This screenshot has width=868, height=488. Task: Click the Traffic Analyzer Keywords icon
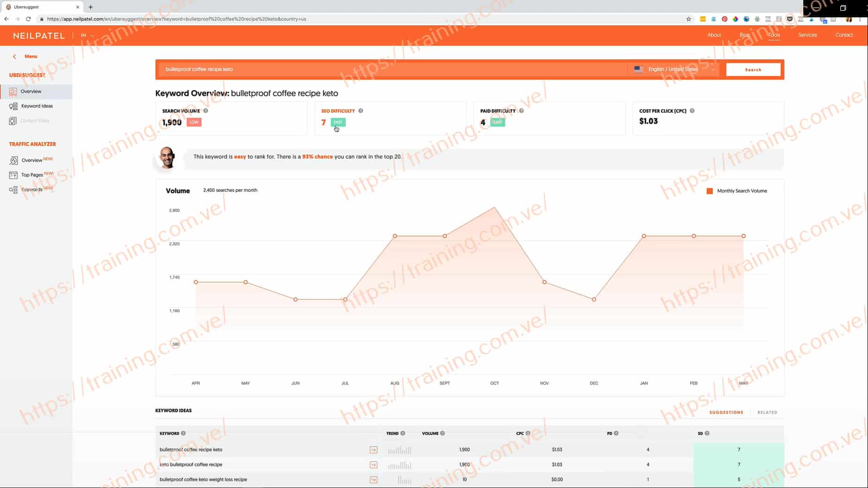(13, 190)
